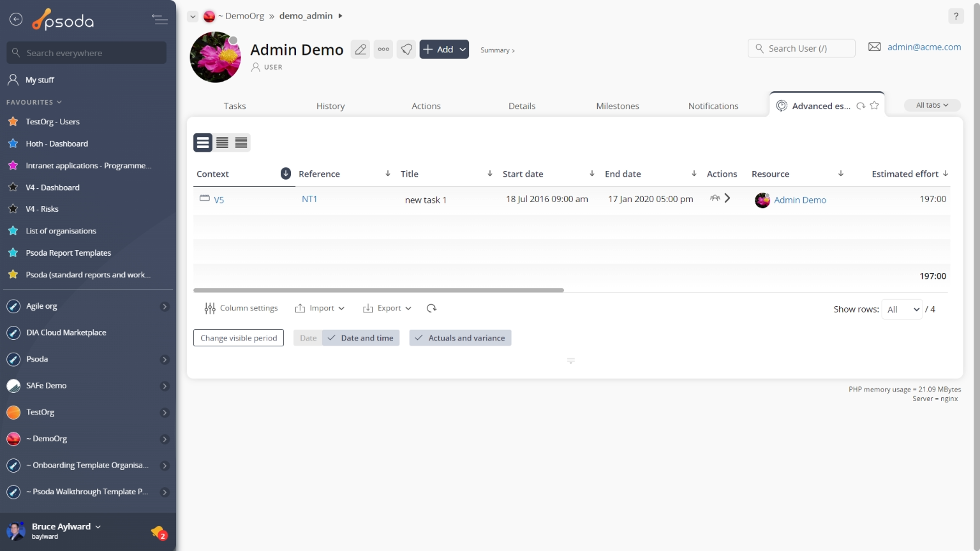
Task: Click the Search everywhere field
Action: click(87, 53)
